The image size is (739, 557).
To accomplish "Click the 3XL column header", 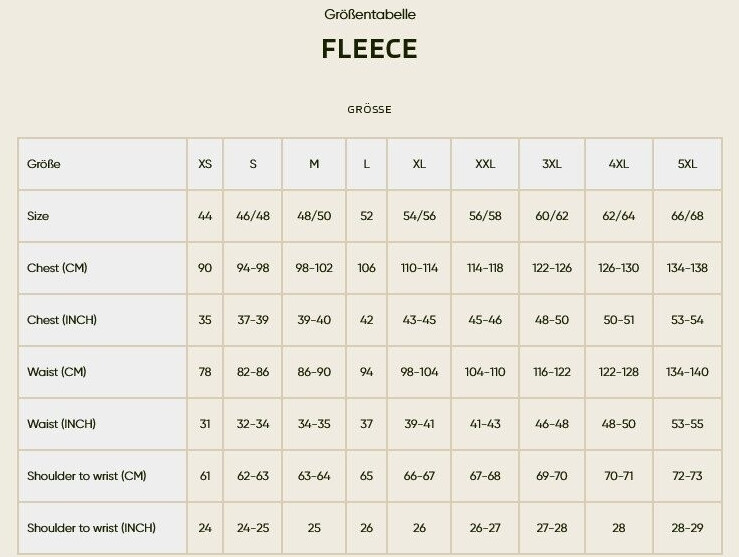I will (552, 164).
